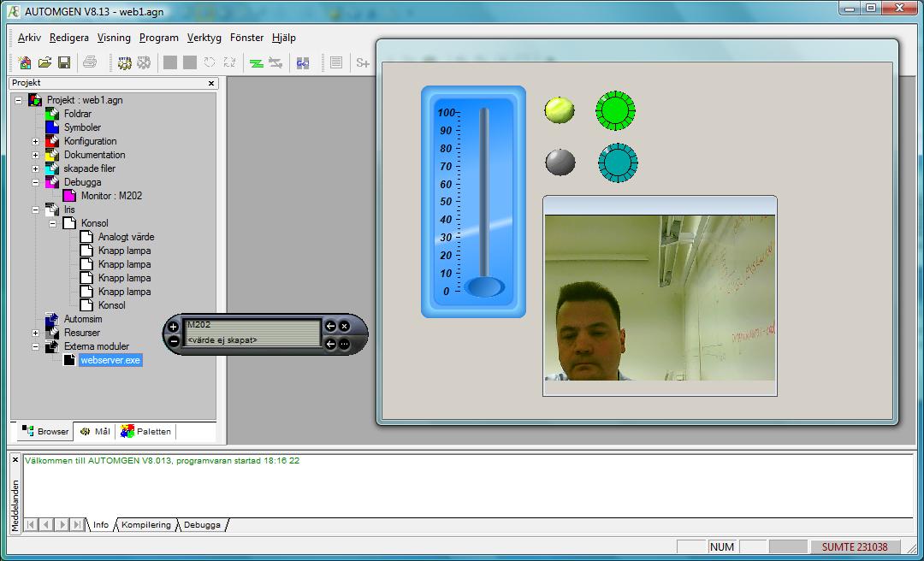Click the yellow gears compile icon
Image resolution: width=924 pixels, height=561 pixels.
pos(124,62)
